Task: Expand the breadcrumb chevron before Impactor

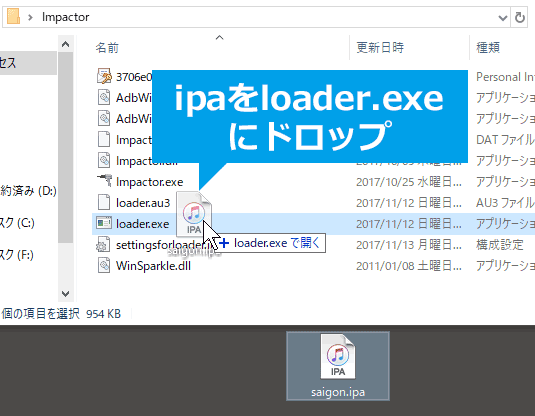Action: 30,17
